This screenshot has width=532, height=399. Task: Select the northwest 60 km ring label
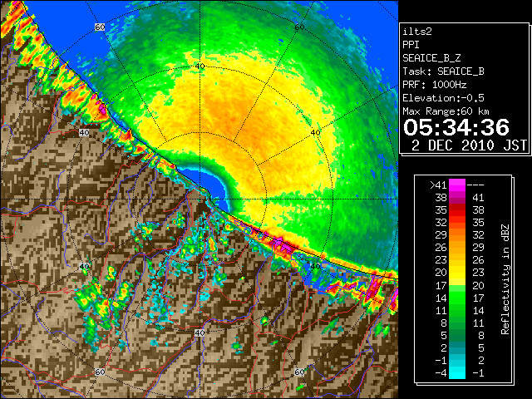point(100,27)
